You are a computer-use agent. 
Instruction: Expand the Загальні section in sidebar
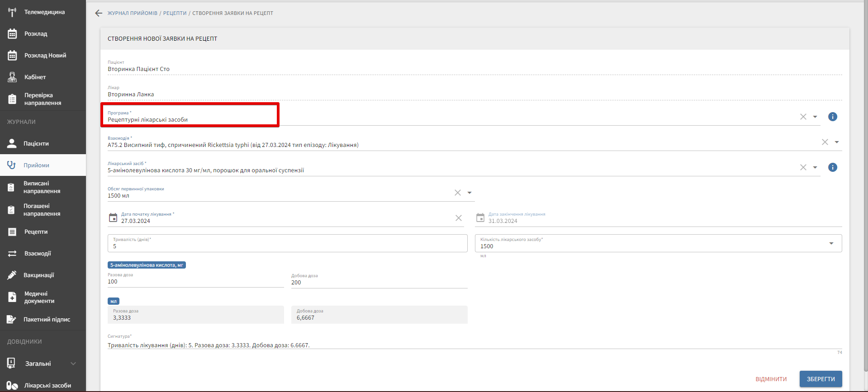[x=73, y=364]
